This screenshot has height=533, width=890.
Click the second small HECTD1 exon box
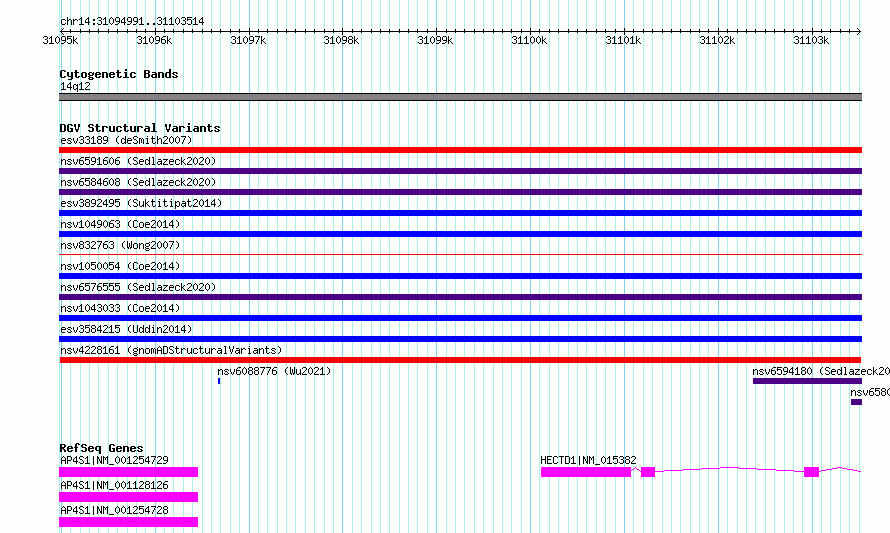click(x=648, y=472)
